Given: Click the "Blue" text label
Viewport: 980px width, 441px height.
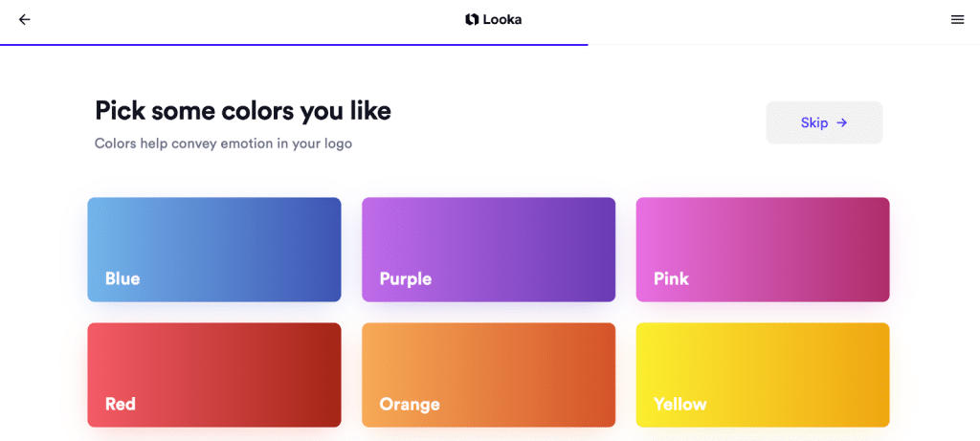Looking at the screenshot, I should pyautogui.click(x=122, y=278).
